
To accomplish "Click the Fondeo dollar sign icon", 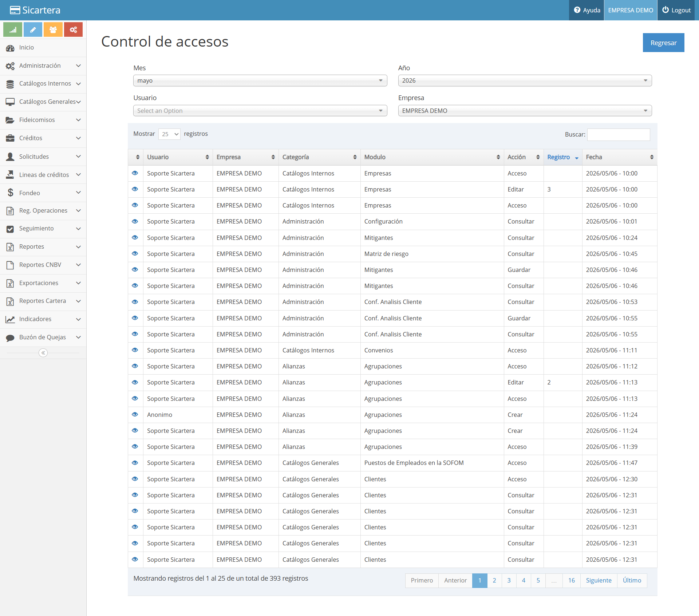I will 10,193.
